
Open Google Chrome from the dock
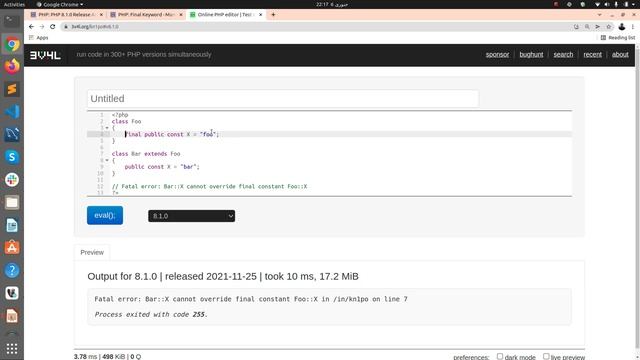pos(12,44)
